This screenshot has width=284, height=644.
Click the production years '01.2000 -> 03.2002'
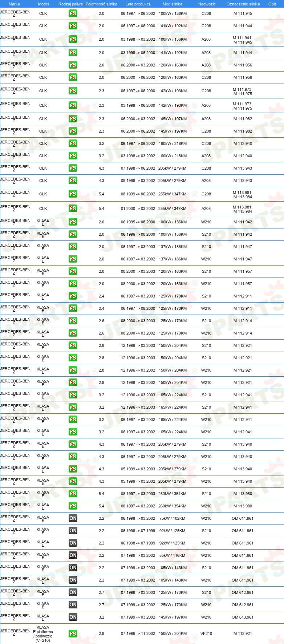coord(138,208)
